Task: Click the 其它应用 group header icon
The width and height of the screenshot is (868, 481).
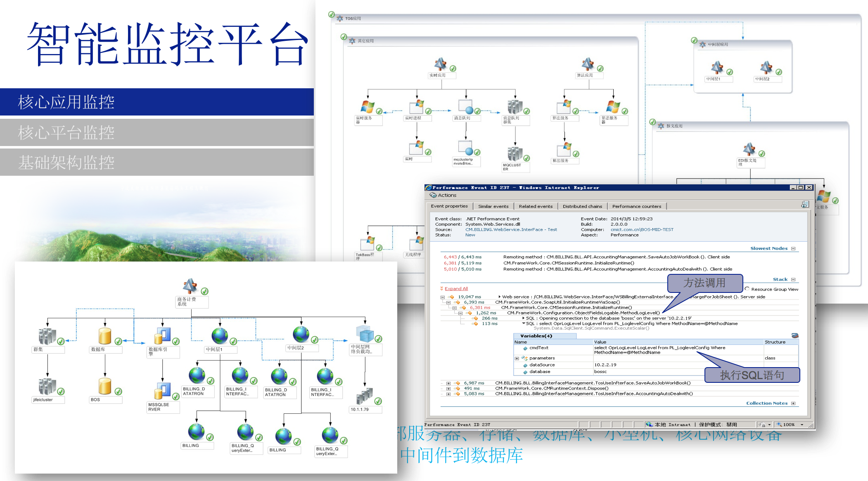Action: click(352, 41)
